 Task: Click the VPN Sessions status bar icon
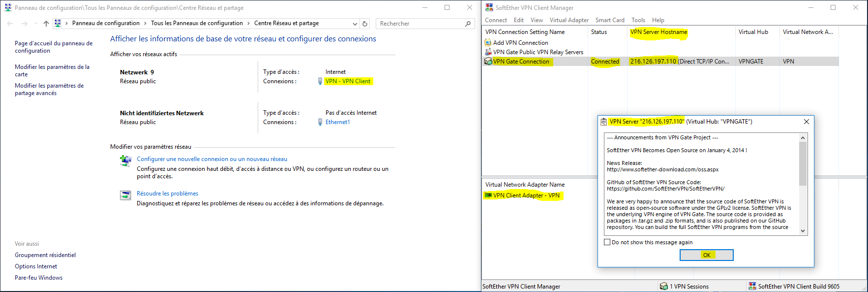(x=664, y=286)
